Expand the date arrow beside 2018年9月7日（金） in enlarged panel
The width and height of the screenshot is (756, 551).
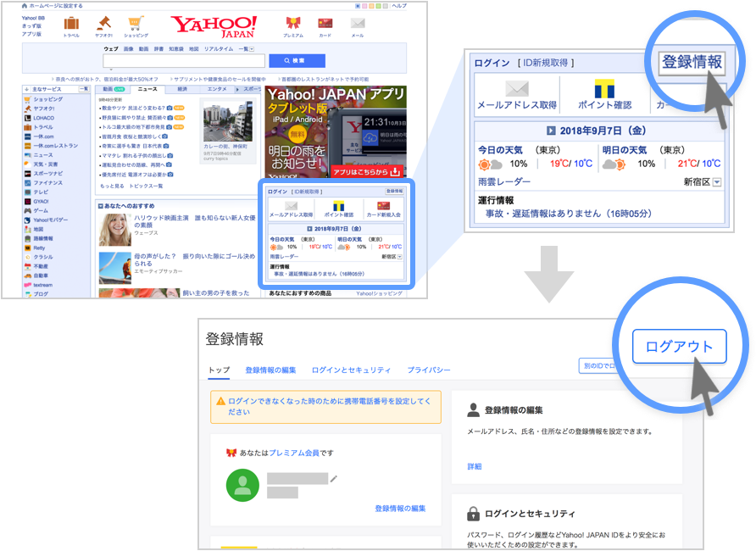coord(551,131)
